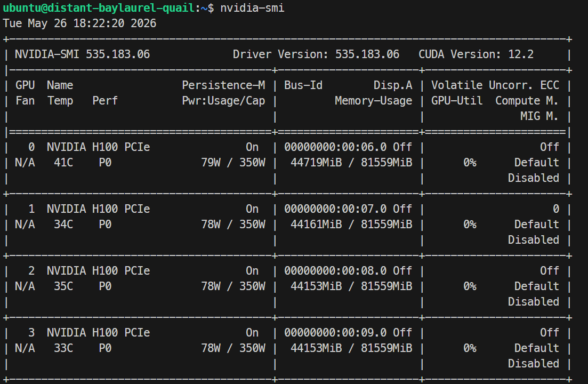Click the GPU-Util header
This screenshot has width=588, height=384.
point(457,100)
